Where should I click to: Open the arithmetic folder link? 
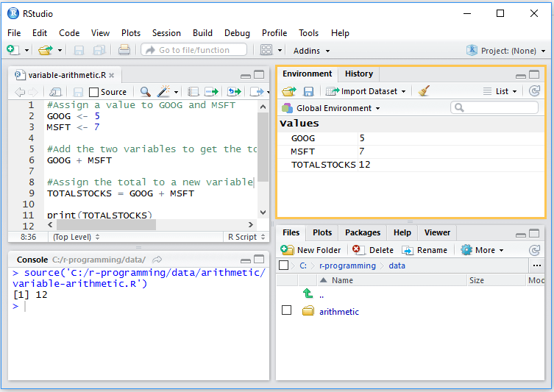(x=339, y=312)
